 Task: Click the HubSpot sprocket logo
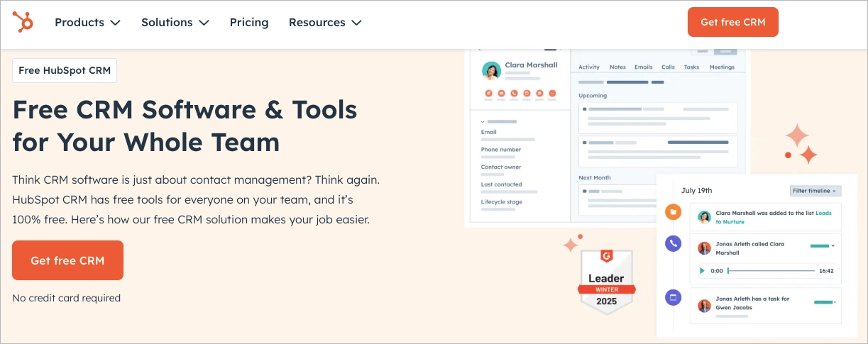pos(23,22)
